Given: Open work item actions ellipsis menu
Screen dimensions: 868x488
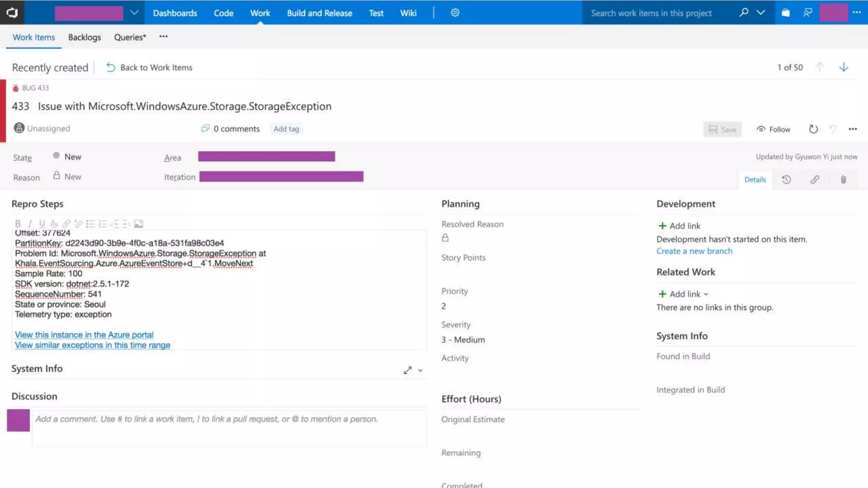Looking at the screenshot, I should click(x=853, y=129).
